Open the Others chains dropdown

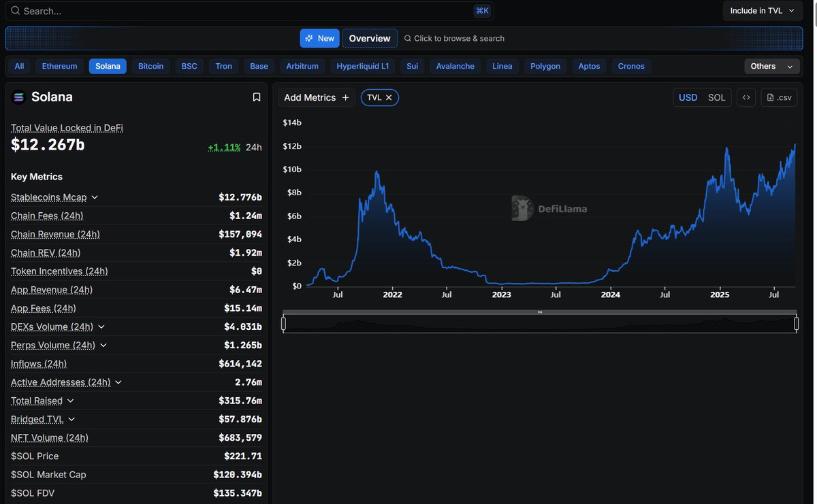point(771,66)
